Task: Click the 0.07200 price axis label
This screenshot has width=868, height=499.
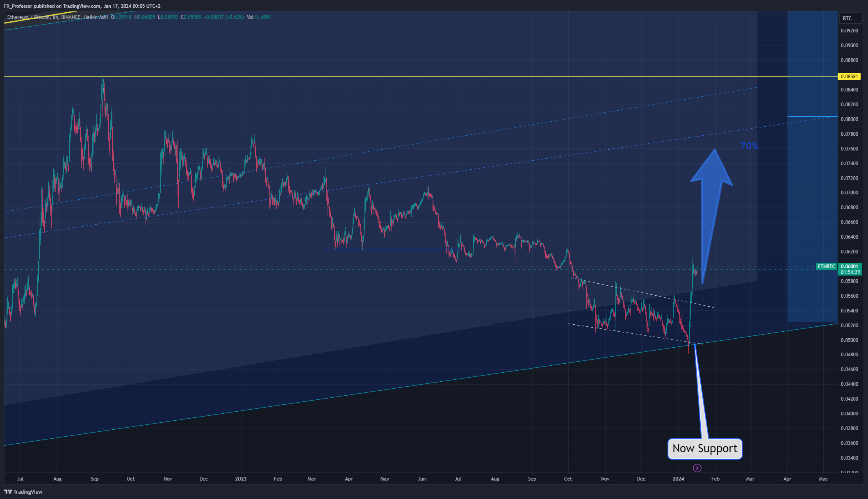Action: click(849, 178)
